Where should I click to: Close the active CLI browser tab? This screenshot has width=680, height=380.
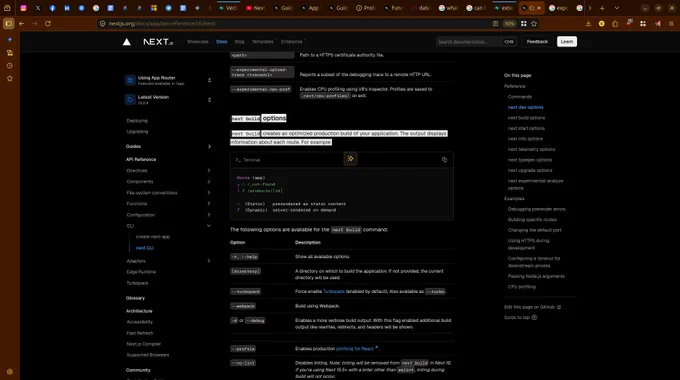(x=539, y=8)
